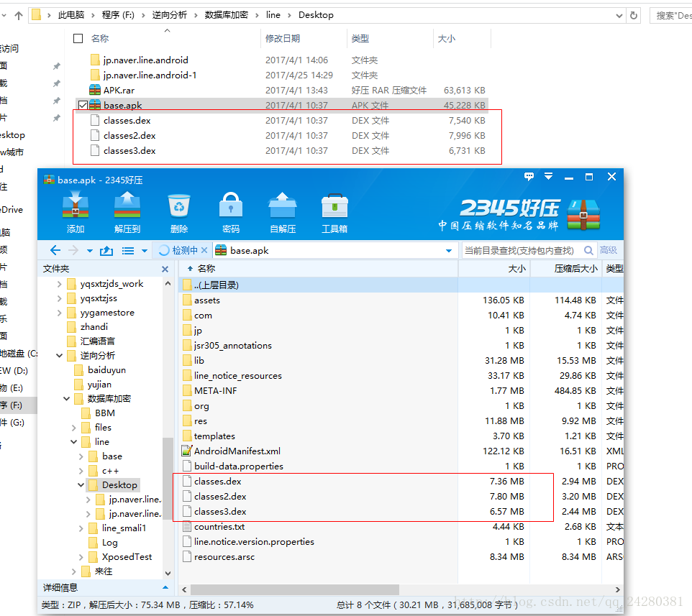Click the resources.arsc file icon
This screenshot has height=616, width=692.
click(x=187, y=556)
